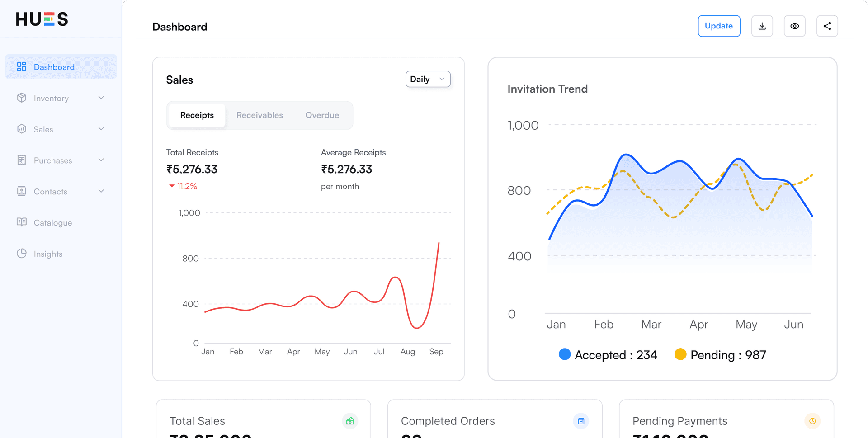Viewport: 868px width, 438px height.
Task: Select the Dashboard sidebar icon
Action: point(21,66)
